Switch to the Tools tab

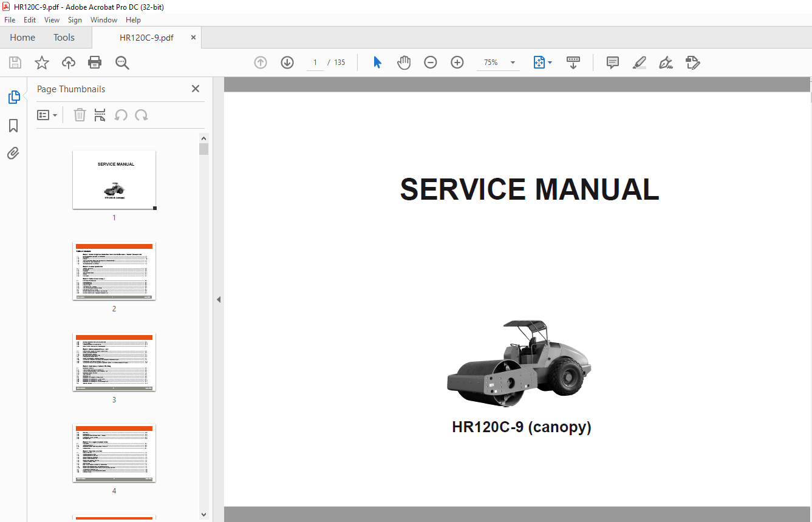[64, 38]
